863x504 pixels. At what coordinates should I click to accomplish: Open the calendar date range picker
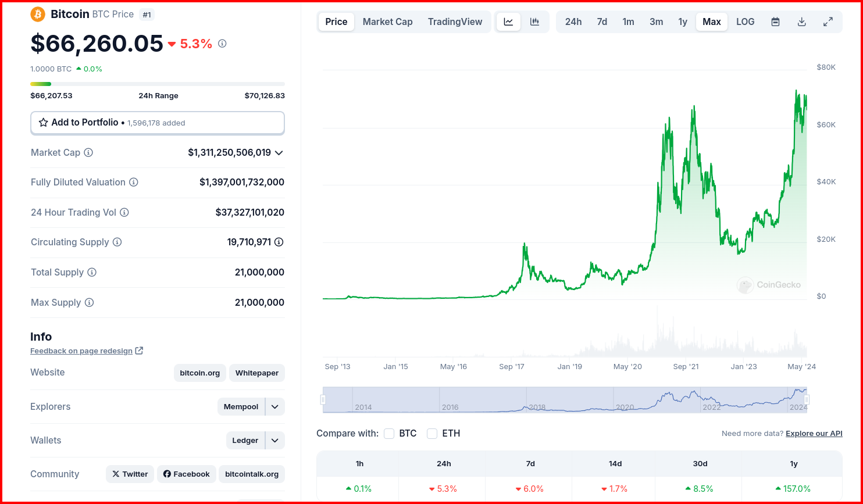[x=775, y=22]
